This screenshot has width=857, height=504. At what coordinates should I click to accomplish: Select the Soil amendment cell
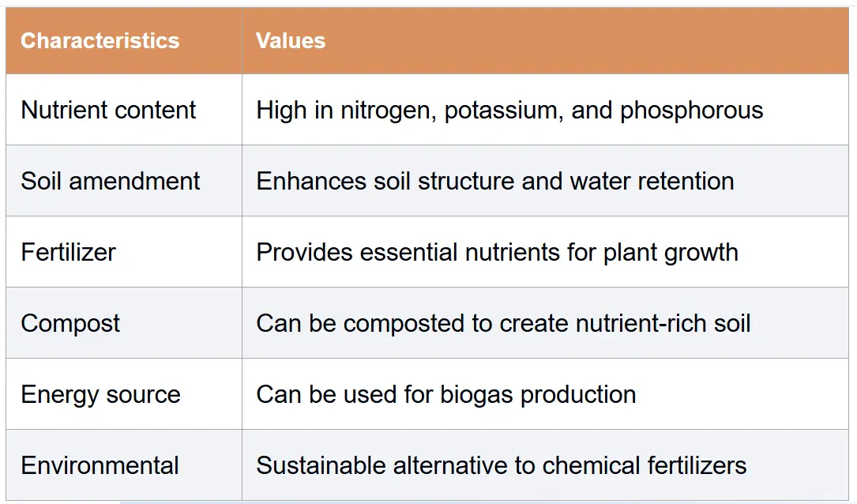tap(124, 180)
